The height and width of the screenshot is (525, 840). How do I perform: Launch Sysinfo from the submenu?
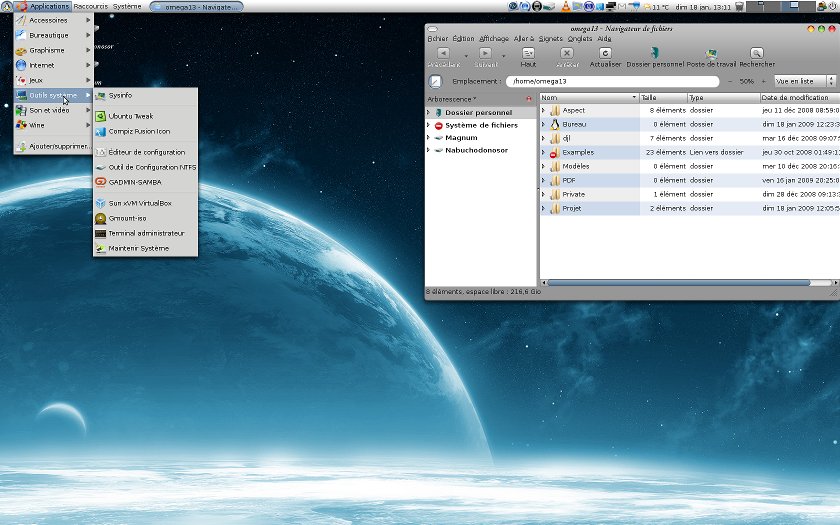(x=146, y=95)
